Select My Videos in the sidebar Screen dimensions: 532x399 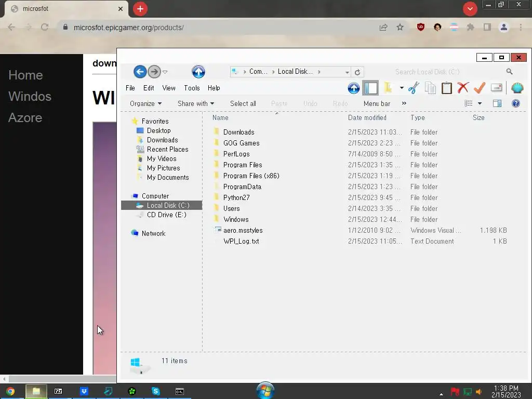pyautogui.click(x=162, y=158)
